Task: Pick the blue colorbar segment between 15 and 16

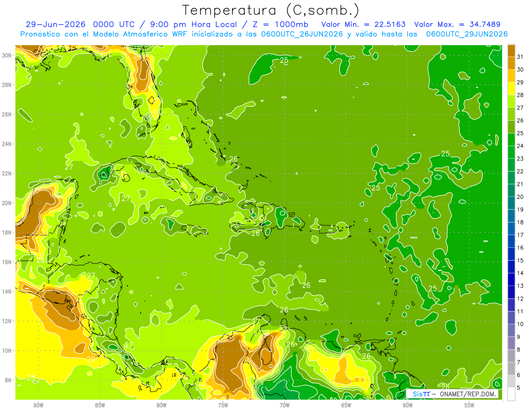Action: tap(511, 254)
